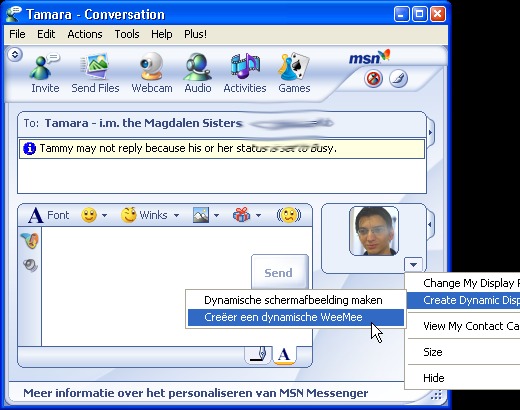The width and height of the screenshot is (520, 410).
Task: Collapse the contact's display picture side arrow
Action: coord(430,133)
